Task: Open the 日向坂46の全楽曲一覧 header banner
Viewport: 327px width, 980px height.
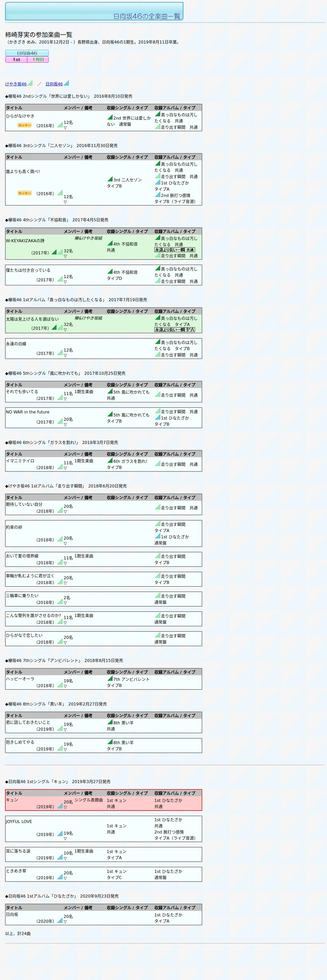Action: [94, 11]
